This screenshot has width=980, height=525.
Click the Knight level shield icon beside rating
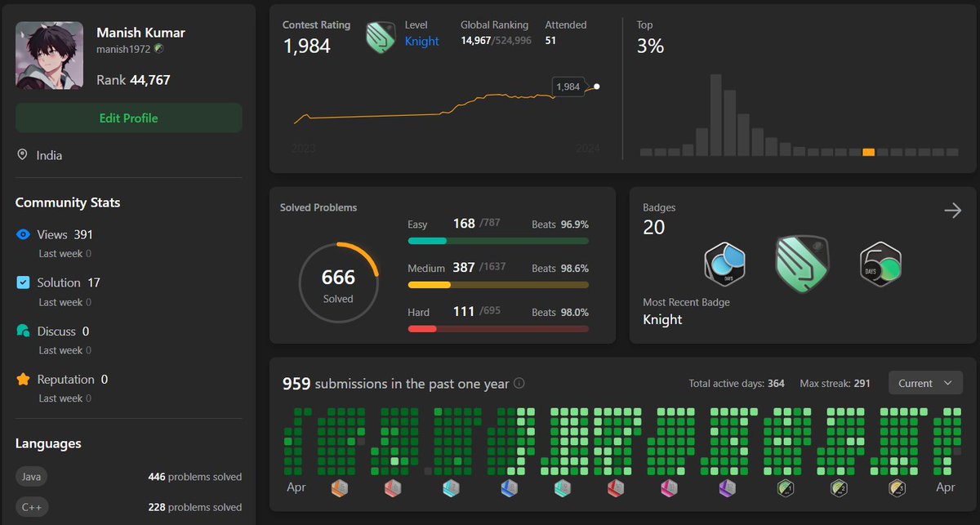(x=381, y=38)
